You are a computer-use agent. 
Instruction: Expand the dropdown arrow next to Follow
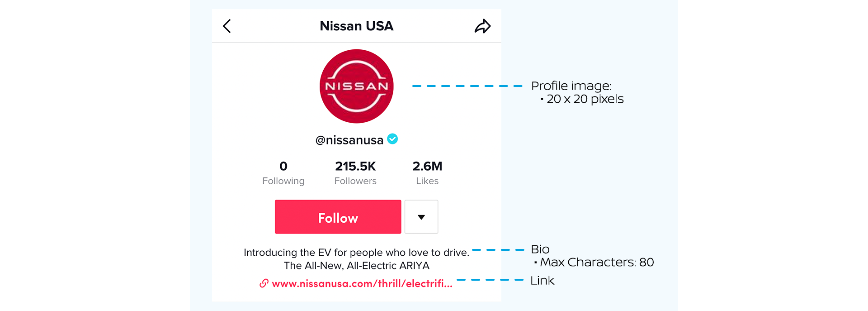tap(421, 217)
